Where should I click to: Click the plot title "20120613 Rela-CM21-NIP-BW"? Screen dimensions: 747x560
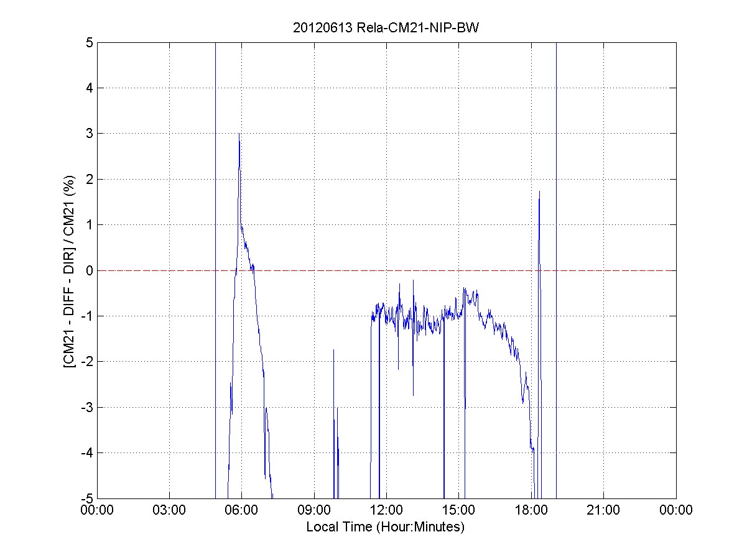[x=386, y=28]
